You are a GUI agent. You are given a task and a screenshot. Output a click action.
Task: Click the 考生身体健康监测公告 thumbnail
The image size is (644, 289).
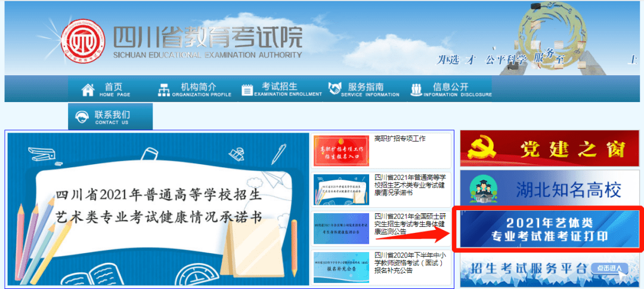pos(341,229)
